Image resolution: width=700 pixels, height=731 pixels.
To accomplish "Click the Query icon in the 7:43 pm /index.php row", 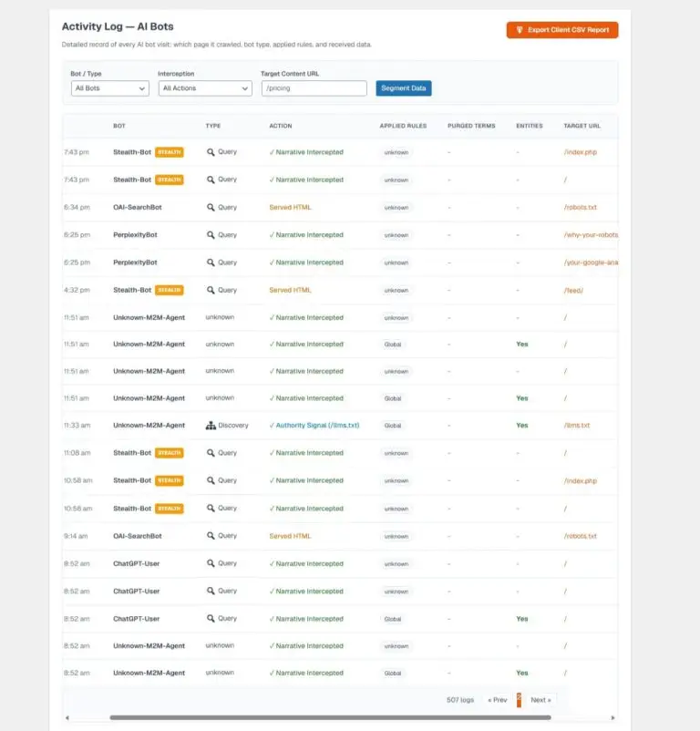I will coord(211,152).
